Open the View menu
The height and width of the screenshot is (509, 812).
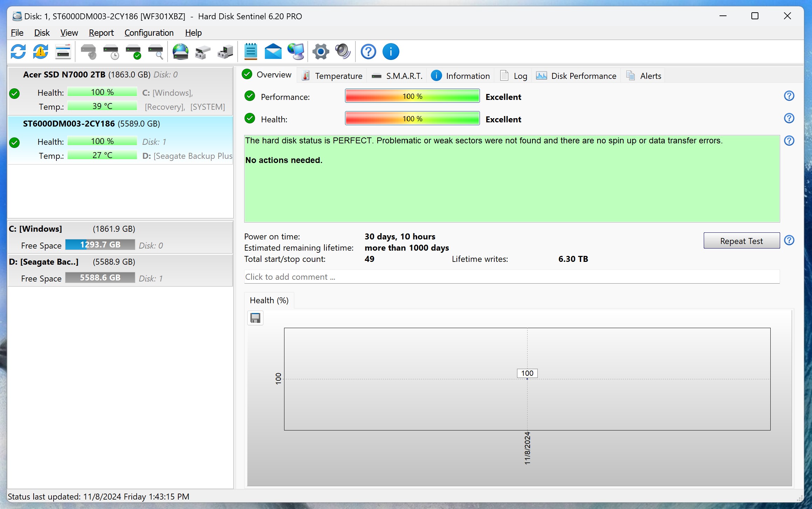[69, 33]
